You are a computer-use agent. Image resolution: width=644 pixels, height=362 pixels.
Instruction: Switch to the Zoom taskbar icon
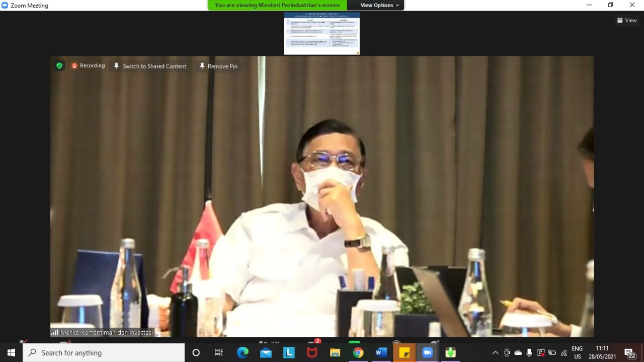coord(428,353)
